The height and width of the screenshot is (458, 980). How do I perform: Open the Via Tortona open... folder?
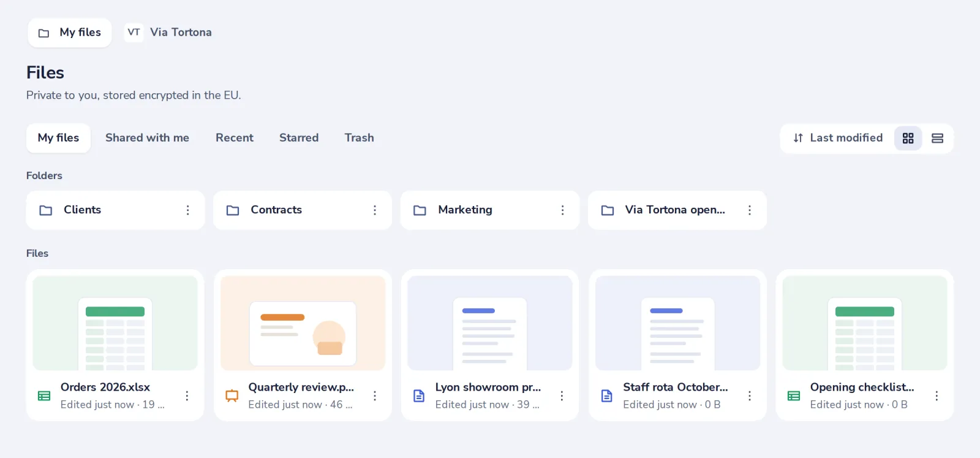[x=677, y=210]
